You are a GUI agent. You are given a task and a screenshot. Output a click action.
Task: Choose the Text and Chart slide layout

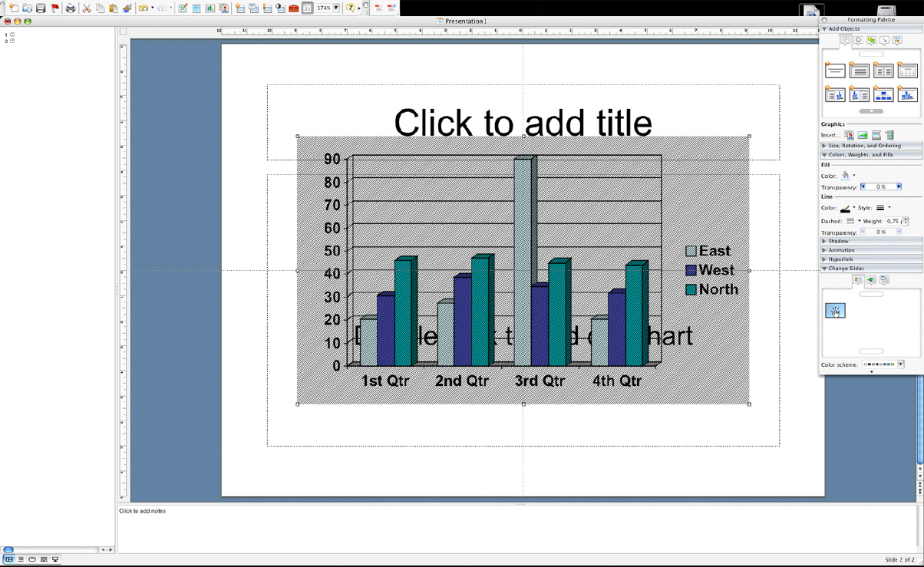pyautogui.click(x=835, y=94)
